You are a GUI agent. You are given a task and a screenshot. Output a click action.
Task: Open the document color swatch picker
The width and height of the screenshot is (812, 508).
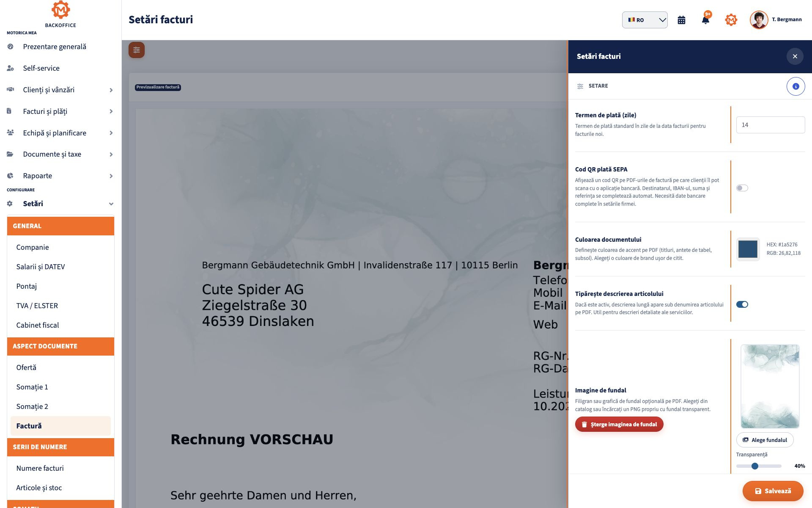coord(748,249)
